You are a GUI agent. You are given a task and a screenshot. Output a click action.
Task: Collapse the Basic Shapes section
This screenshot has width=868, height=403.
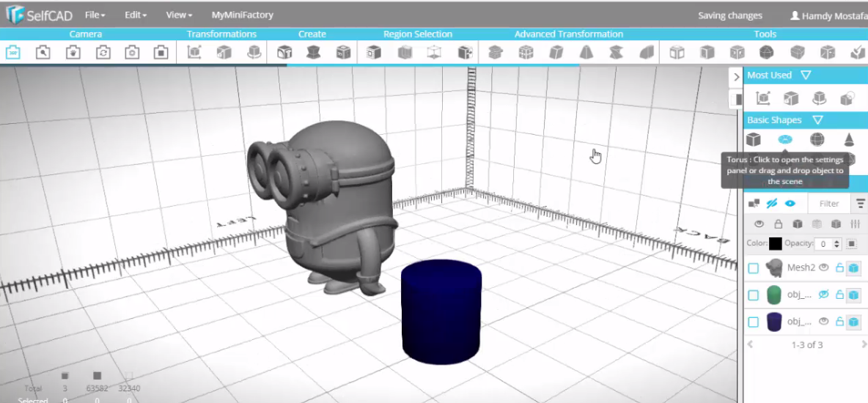pos(817,119)
